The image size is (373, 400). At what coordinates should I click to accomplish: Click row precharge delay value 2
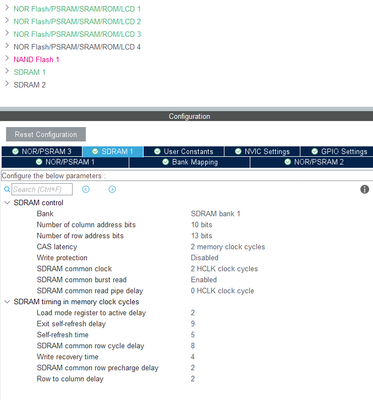click(x=193, y=368)
